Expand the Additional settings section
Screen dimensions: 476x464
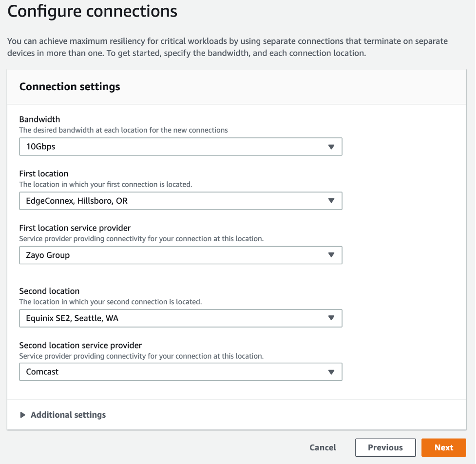point(62,415)
